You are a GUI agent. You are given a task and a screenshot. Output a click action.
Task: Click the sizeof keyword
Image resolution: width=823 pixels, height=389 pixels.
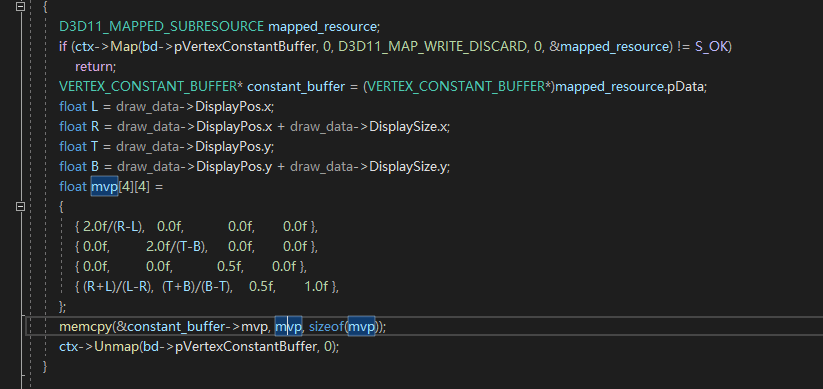tap(326, 327)
